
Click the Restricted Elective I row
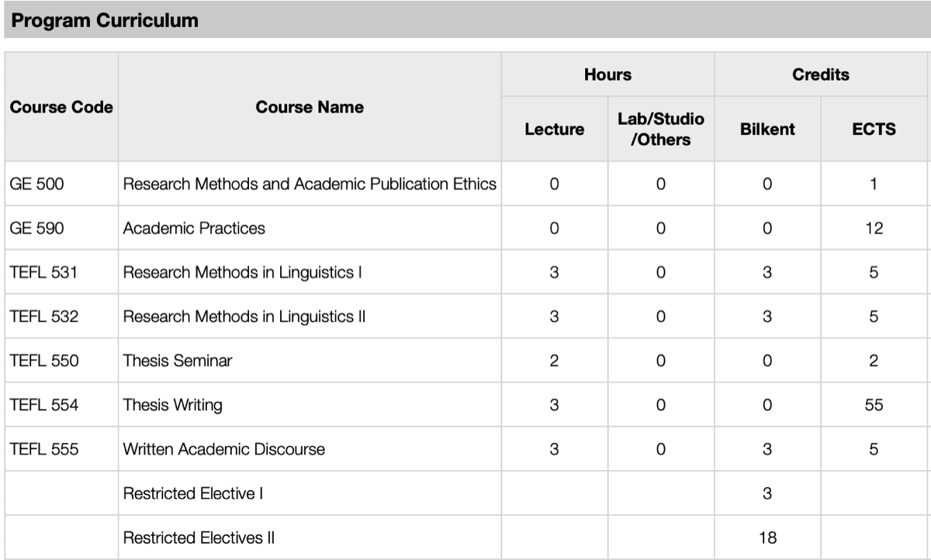[x=192, y=493]
